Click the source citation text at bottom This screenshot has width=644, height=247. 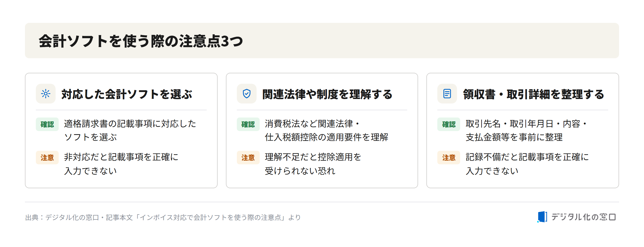pyautogui.click(x=163, y=217)
